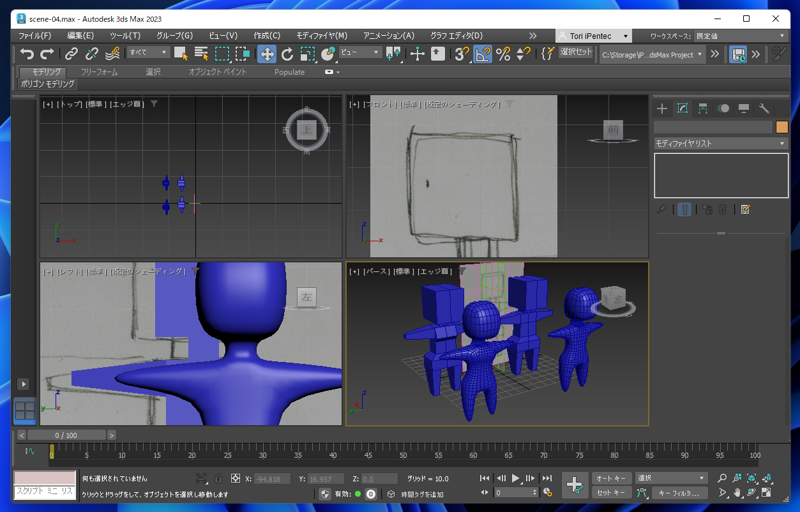
Task: Toggle the Angle Snap button
Action: coord(483,54)
